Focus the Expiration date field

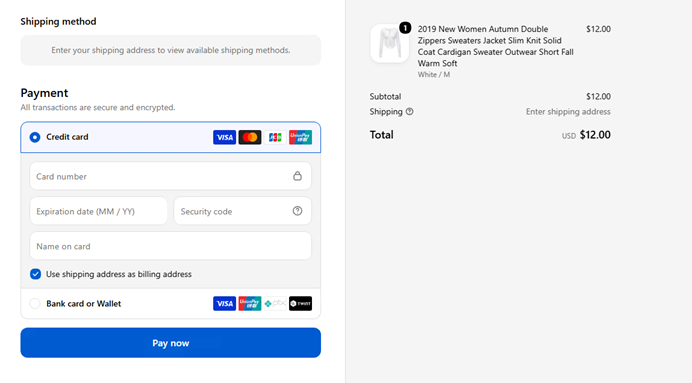[x=98, y=211]
